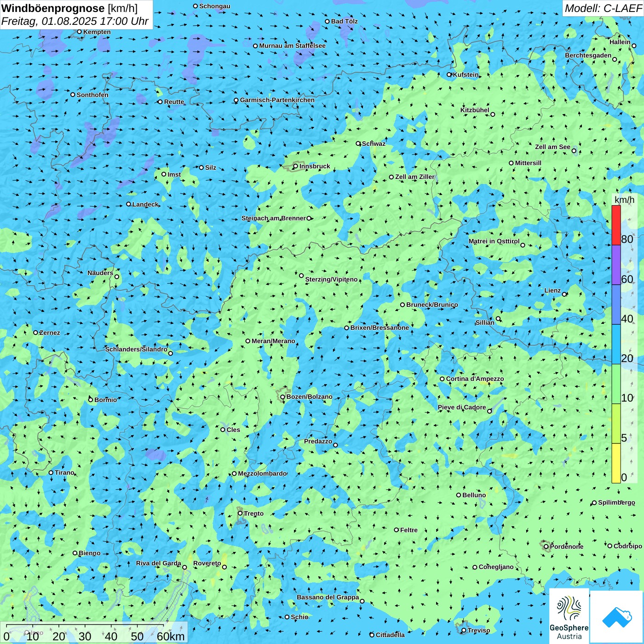644x644 pixels.
Task: Click the 'Brixen/Bressanone' label
Action: tap(379, 328)
